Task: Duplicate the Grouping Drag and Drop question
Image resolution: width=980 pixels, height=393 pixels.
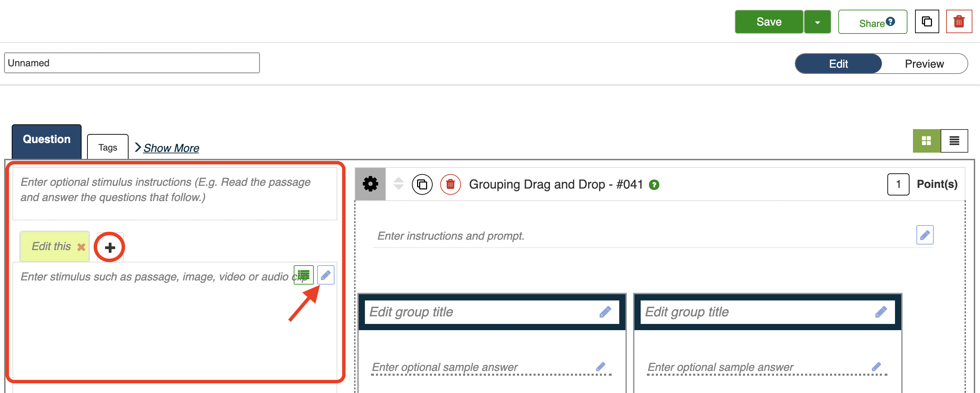Action: point(422,184)
